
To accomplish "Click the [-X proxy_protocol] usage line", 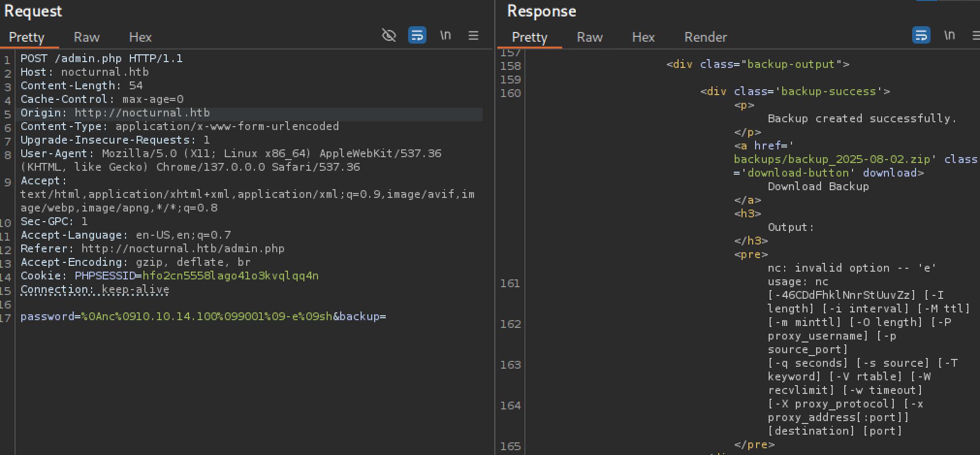I will tap(846, 404).
